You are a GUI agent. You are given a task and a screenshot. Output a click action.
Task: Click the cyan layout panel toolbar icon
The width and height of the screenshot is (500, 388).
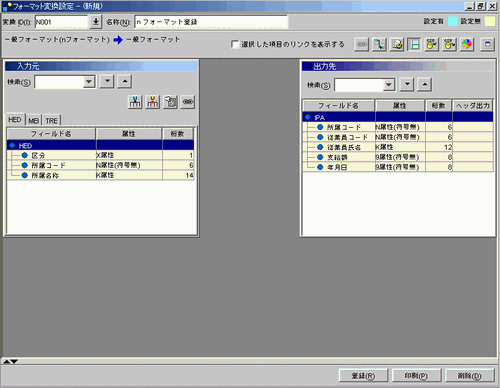[x=414, y=44]
